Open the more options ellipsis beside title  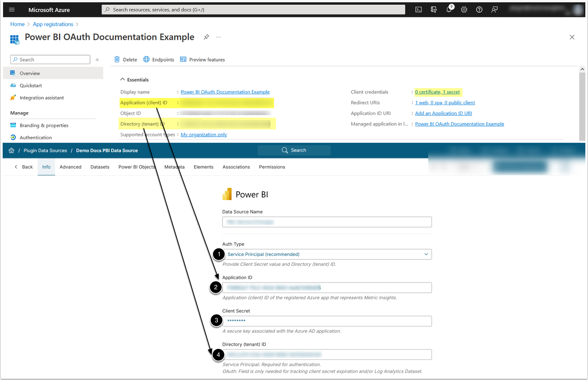tap(218, 37)
